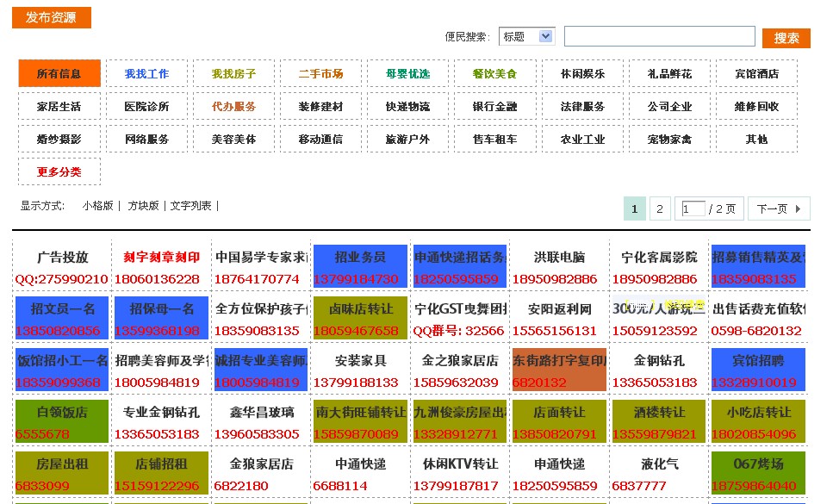Open the 标题 search type dropdown

[x=526, y=36]
